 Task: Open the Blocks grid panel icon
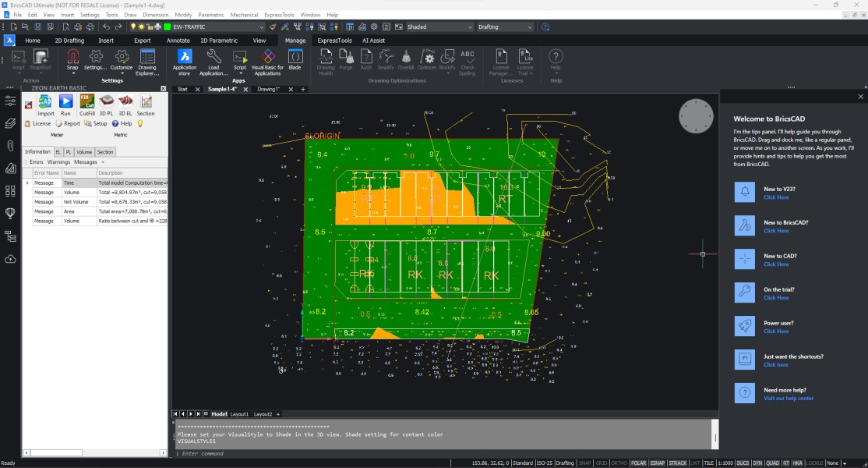point(10,191)
